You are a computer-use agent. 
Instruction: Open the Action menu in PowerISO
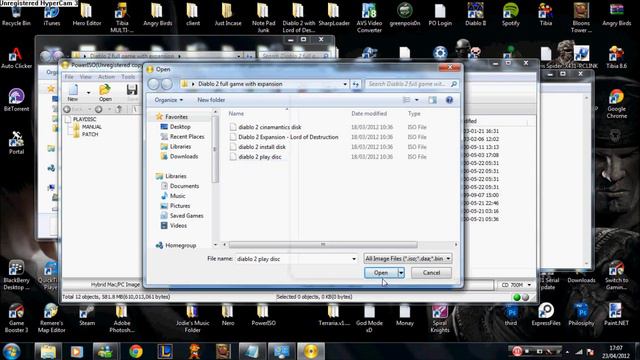point(107,77)
